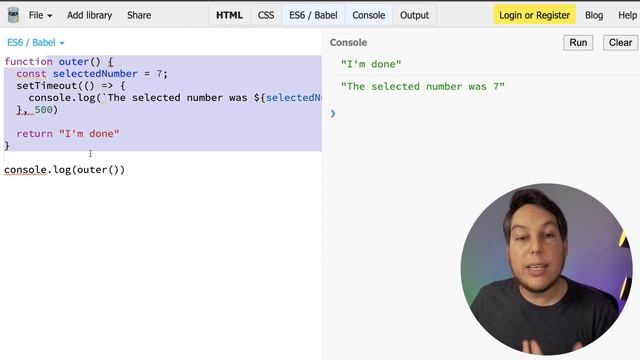Screen dimensions: 640x360
Task: Click Add library
Action: point(89,15)
